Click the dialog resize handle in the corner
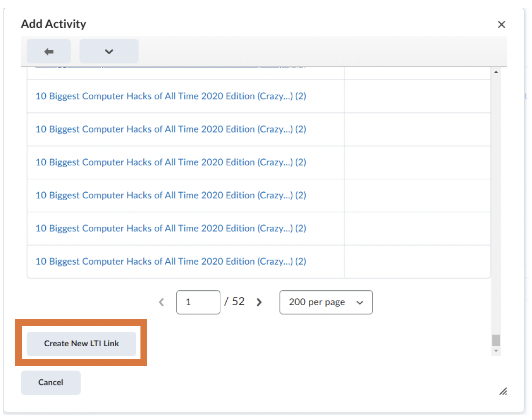The image size is (532, 420). coord(503,392)
